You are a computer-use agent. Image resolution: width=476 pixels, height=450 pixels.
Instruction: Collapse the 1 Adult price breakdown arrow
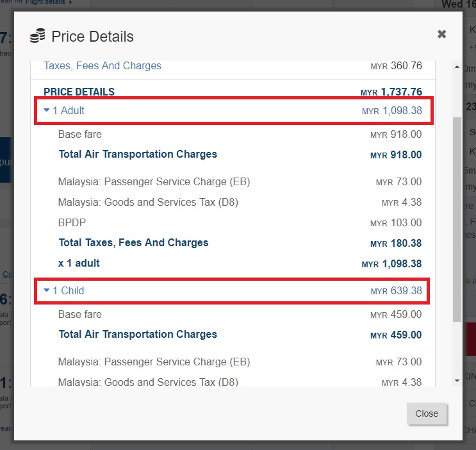(x=47, y=110)
